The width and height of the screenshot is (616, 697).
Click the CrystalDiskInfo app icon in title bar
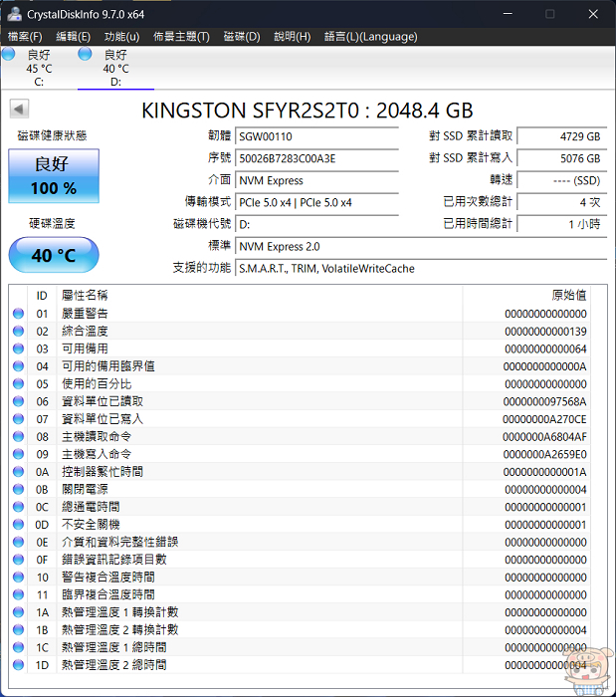[13, 14]
